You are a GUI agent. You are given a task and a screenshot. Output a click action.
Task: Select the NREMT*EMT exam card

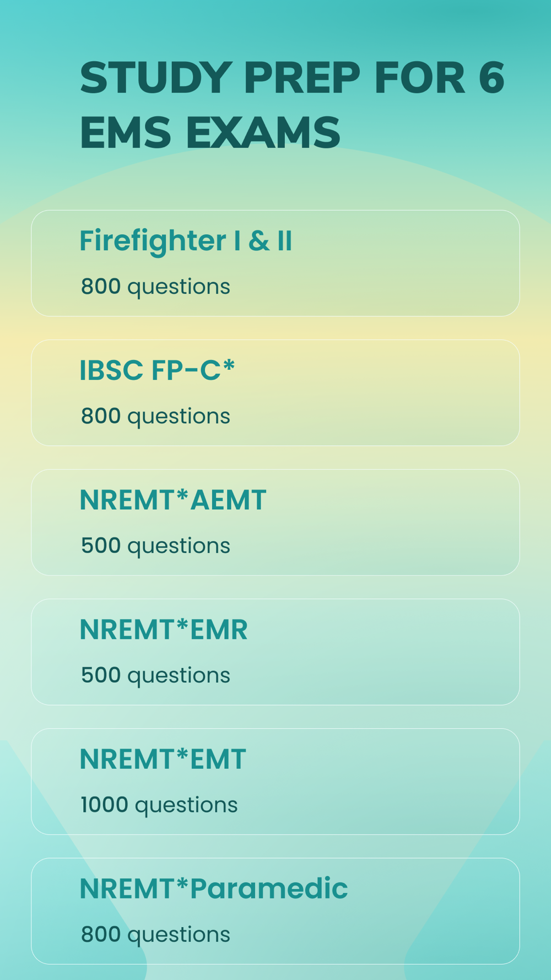[275, 781]
